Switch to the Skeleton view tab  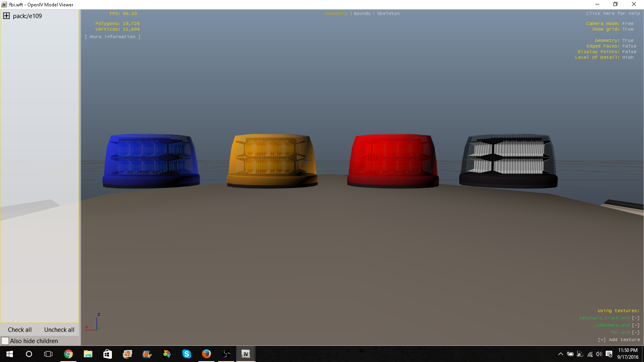pyautogui.click(x=388, y=14)
